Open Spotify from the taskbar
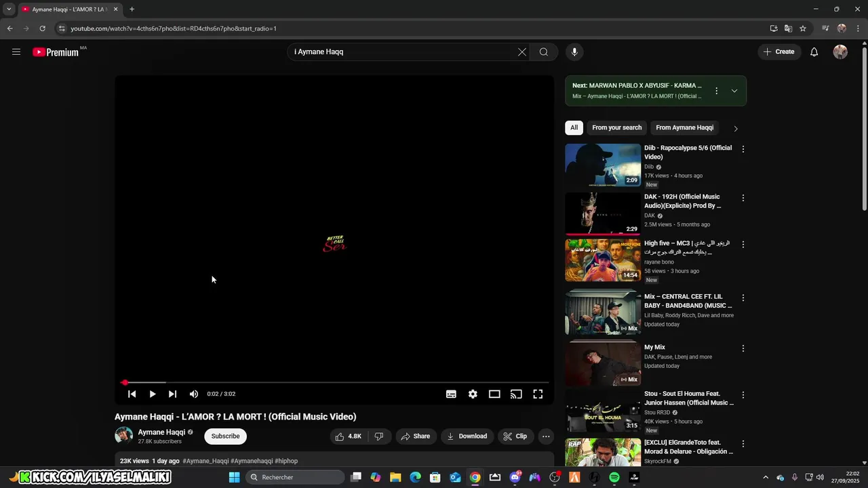Screen dimensions: 868x488 click(x=614, y=477)
